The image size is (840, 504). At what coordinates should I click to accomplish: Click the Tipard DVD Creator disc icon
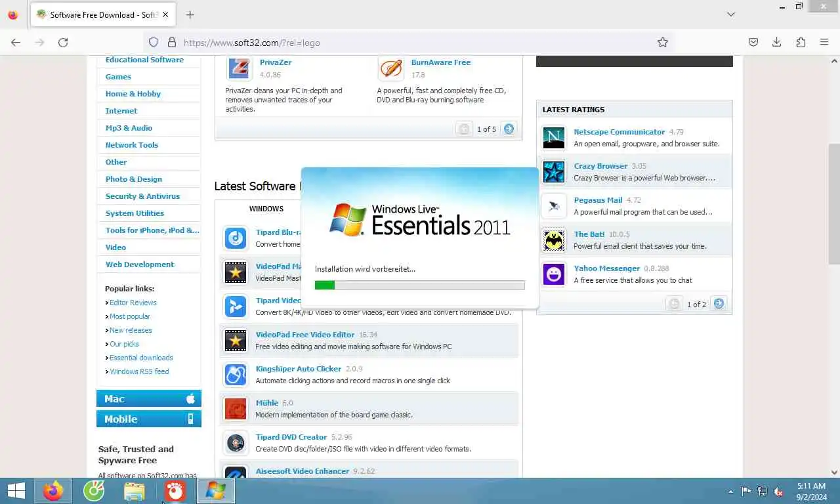pos(236,442)
